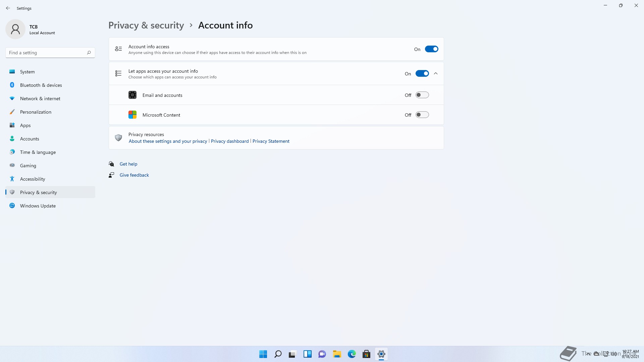Toggle Let apps access your account info

coord(422,74)
